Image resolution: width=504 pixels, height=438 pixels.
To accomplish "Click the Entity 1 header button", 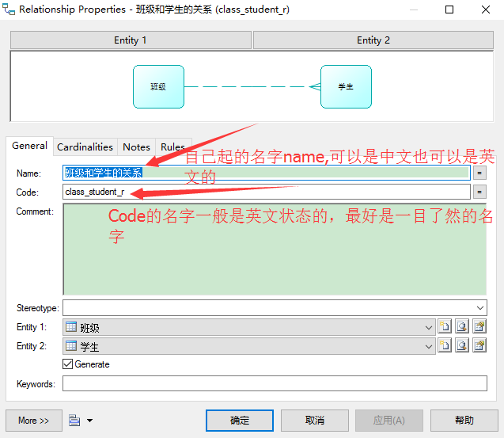I will pos(131,40).
